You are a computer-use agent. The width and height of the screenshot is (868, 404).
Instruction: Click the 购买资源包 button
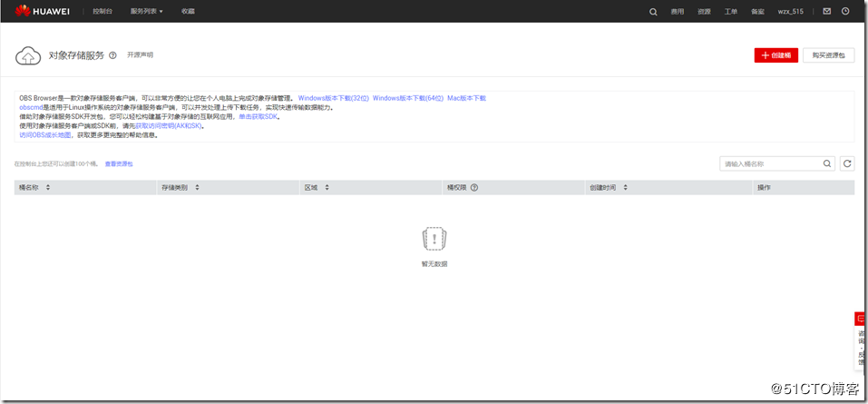point(829,55)
